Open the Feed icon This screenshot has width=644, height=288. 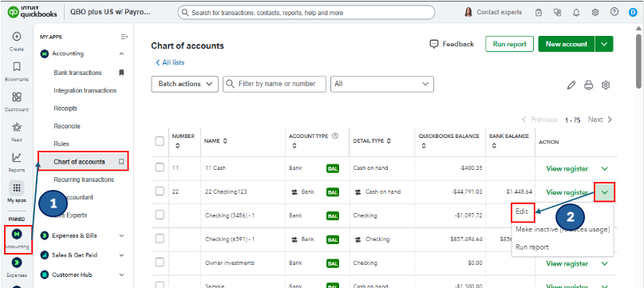[17, 127]
